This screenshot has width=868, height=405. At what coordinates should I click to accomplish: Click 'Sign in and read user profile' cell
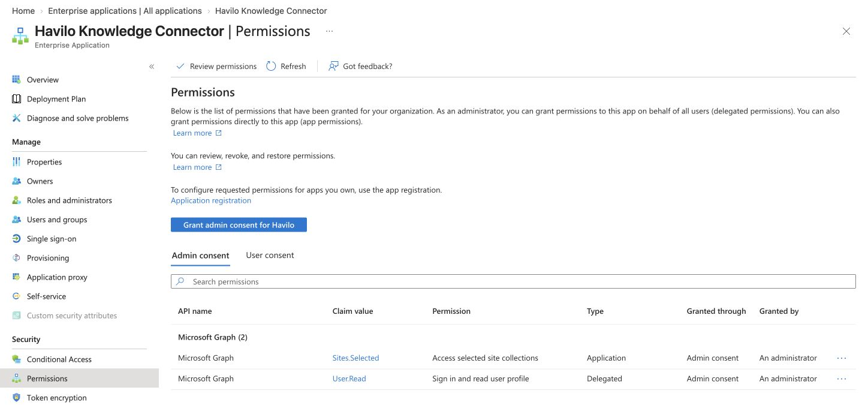click(480, 379)
